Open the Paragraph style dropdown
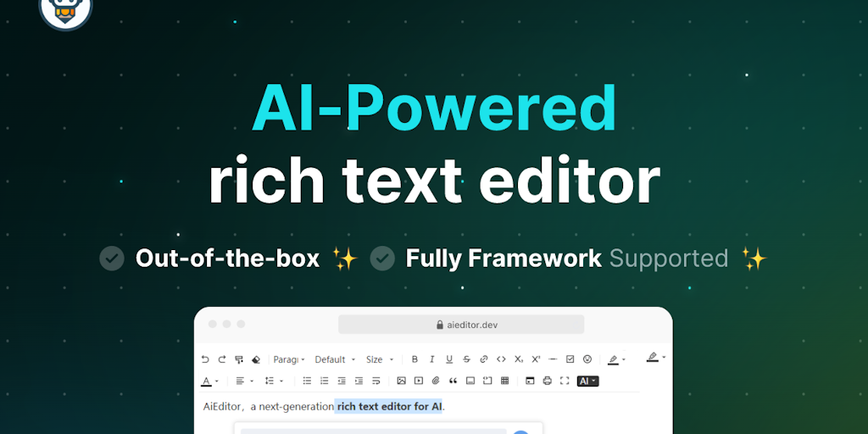Image resolution: width=868 pixels, height=434 pixels. click(289, 359)
